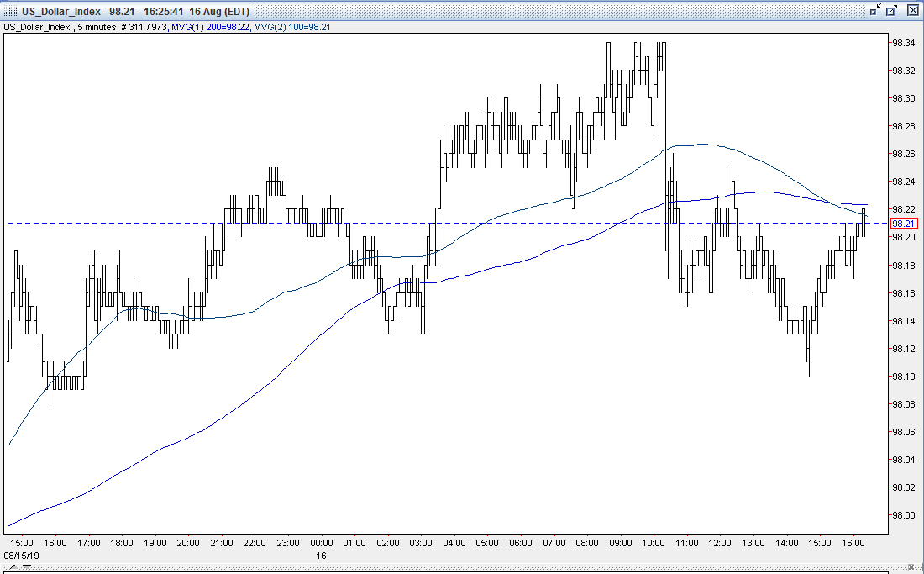924x574 pixels.
Task: Click the 98.04 price axis label
Action: [903, 460]
